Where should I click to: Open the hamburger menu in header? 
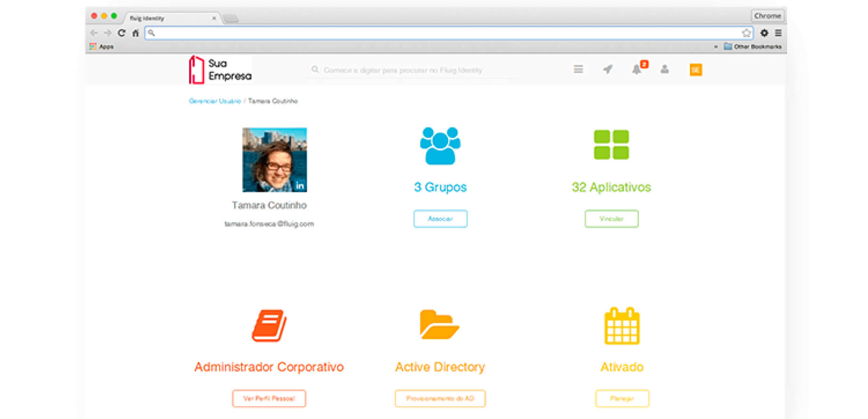pos(578,70)
